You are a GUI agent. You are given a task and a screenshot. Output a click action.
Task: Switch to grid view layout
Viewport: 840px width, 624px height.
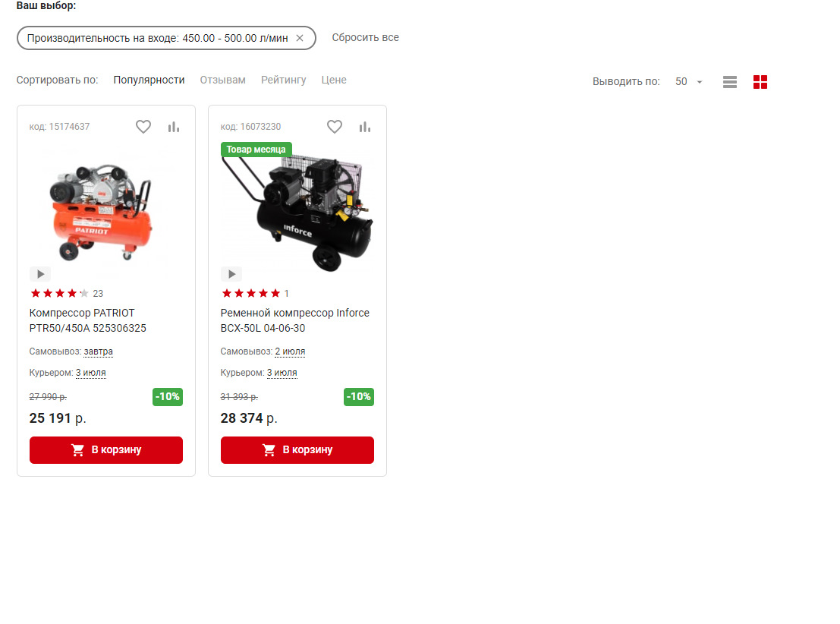pyautogui.click(x=760, y=82)
